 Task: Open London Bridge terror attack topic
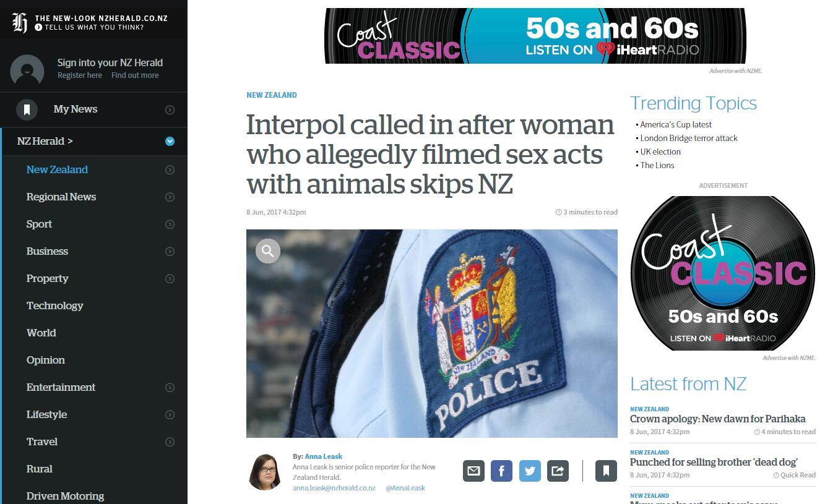[x=689, y=138]
